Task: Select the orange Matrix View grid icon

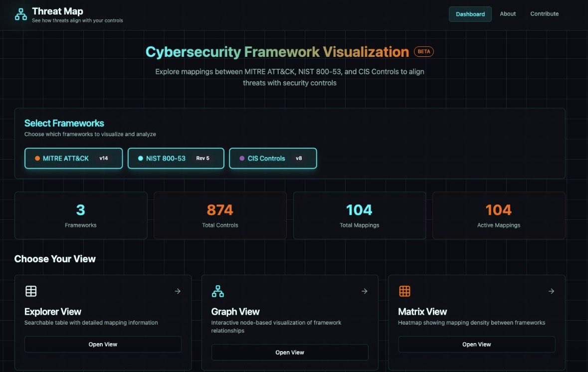Action: tap(404, 291)
